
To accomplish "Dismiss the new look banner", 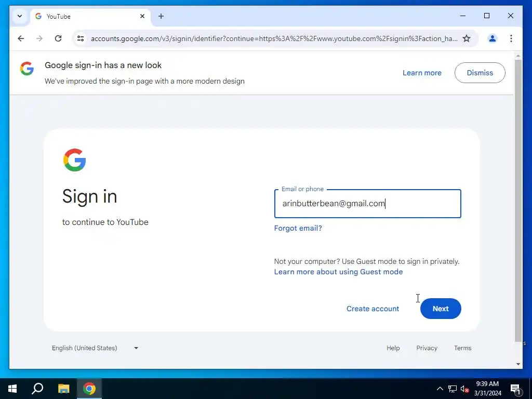I will [x=480, y=73].
